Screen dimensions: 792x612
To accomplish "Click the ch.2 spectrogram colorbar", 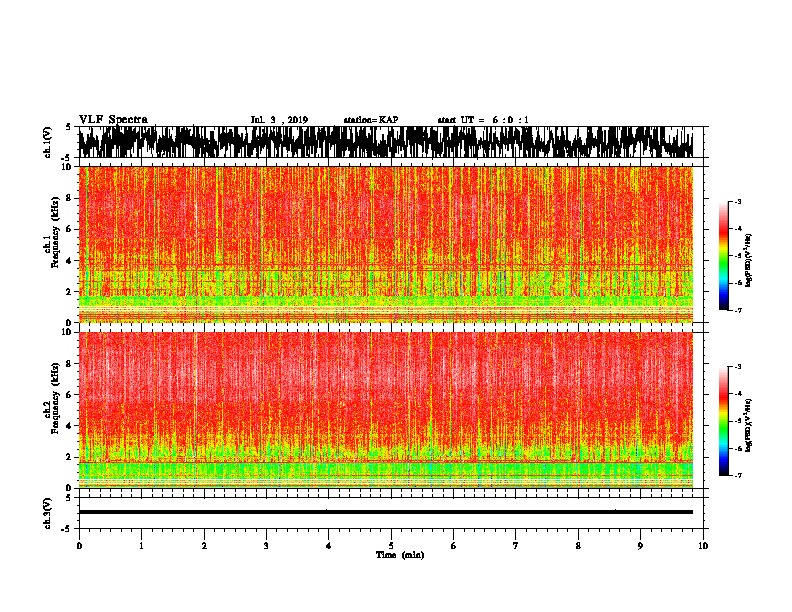I will click(723, 421).
